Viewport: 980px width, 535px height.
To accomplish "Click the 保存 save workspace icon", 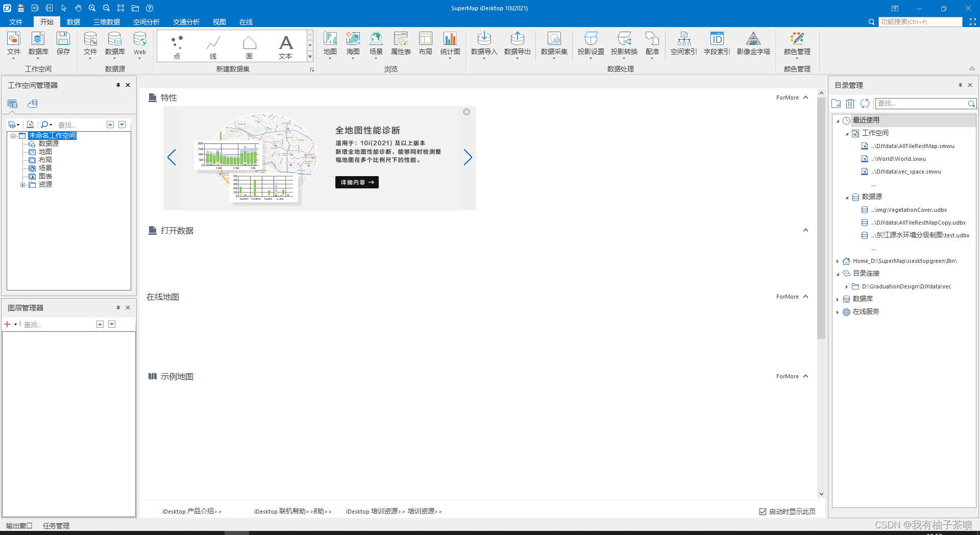I will 63,44.
